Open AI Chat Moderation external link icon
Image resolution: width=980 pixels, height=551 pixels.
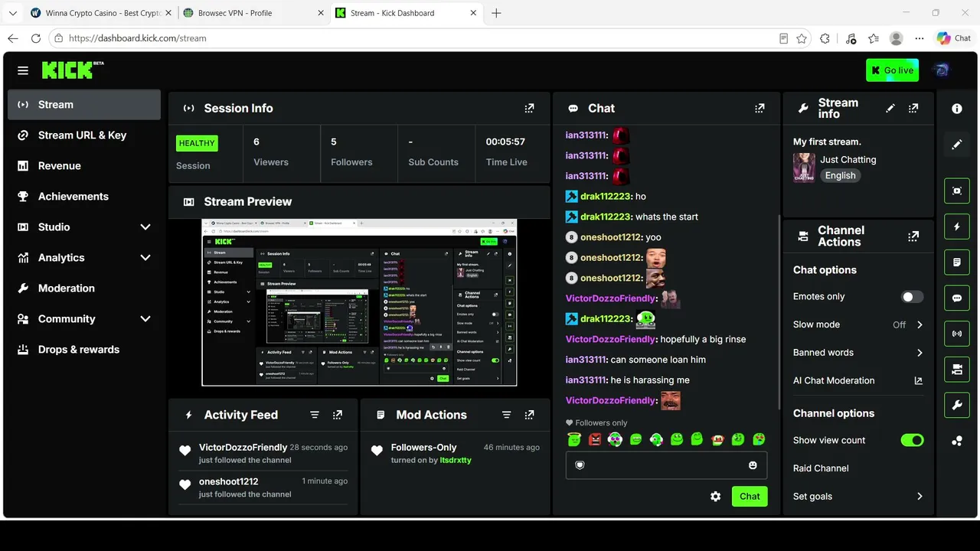click(x=919, y=380)
